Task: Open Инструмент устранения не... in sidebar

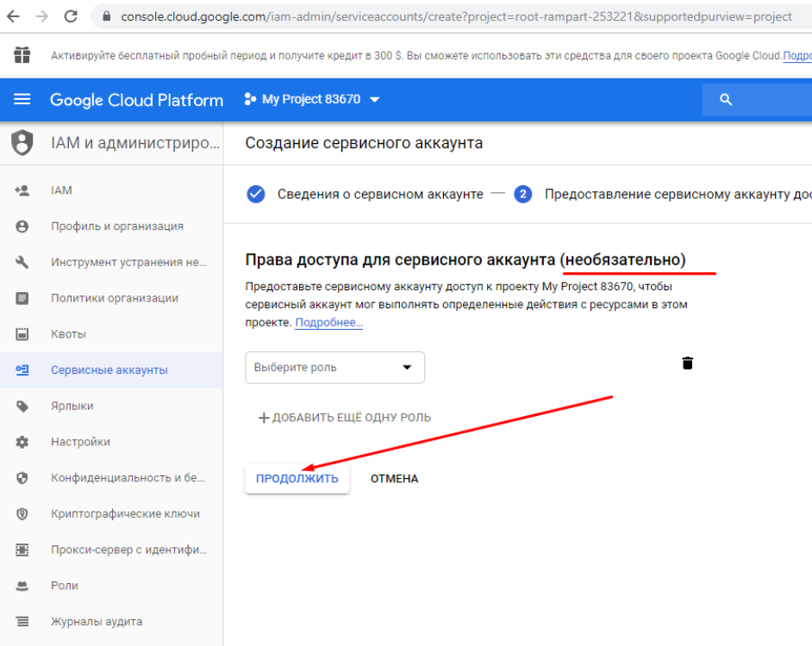Action: coord(111,263)
